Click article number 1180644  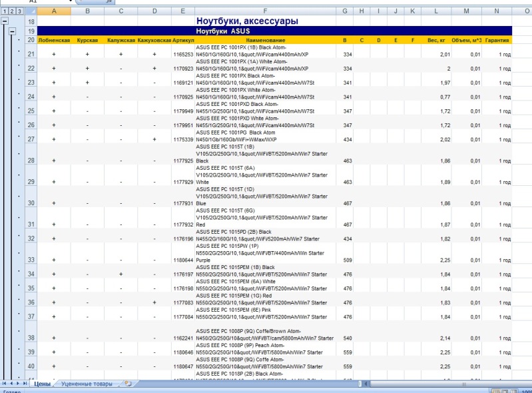pyautogui.click(x=183, y=260)
